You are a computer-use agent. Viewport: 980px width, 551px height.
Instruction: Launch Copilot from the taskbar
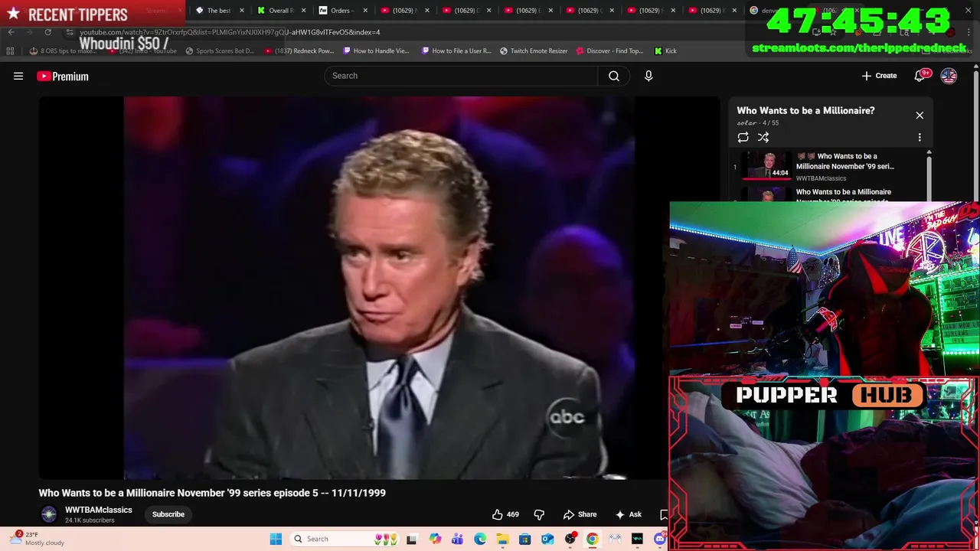pos(435,539)
